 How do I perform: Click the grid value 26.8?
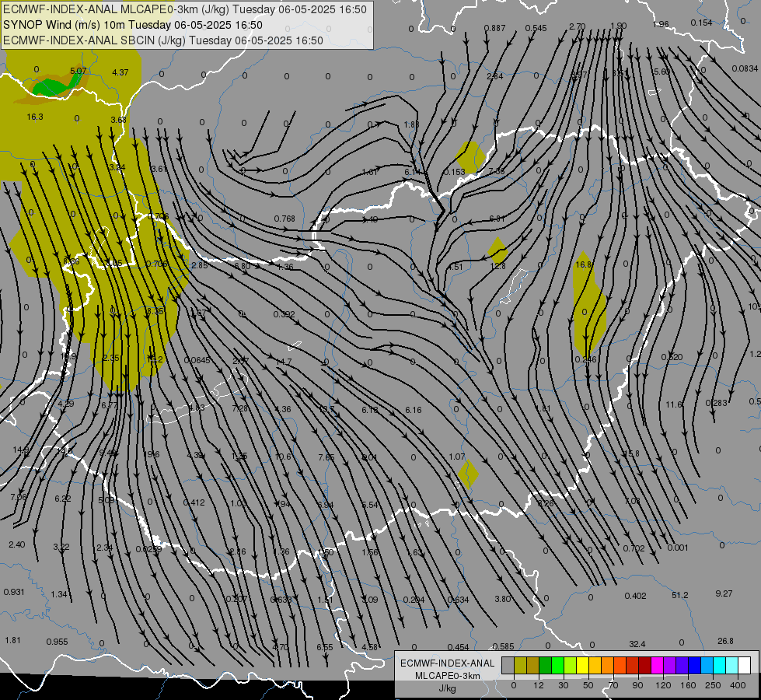coord(725,642)
